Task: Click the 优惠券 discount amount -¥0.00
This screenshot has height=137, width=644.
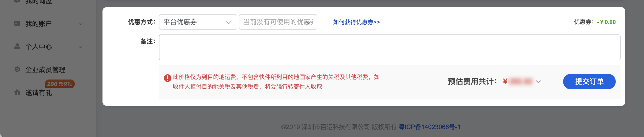Action: point(606,22)
